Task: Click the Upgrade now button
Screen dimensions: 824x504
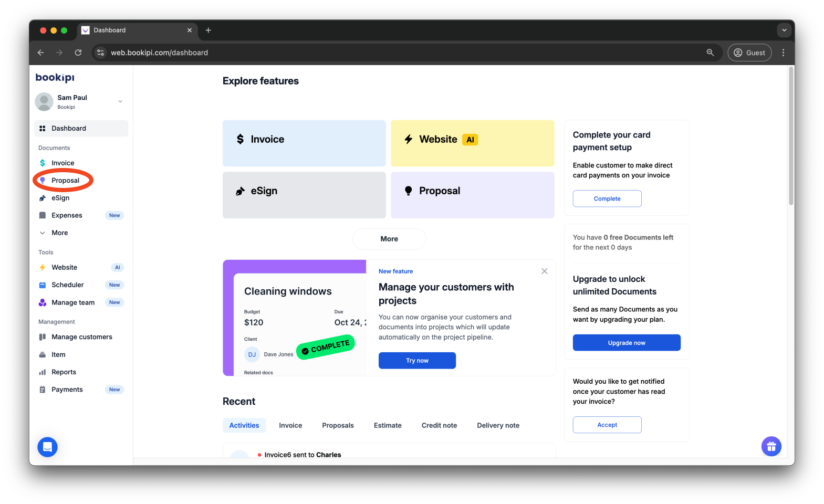Action: point(627,343)
